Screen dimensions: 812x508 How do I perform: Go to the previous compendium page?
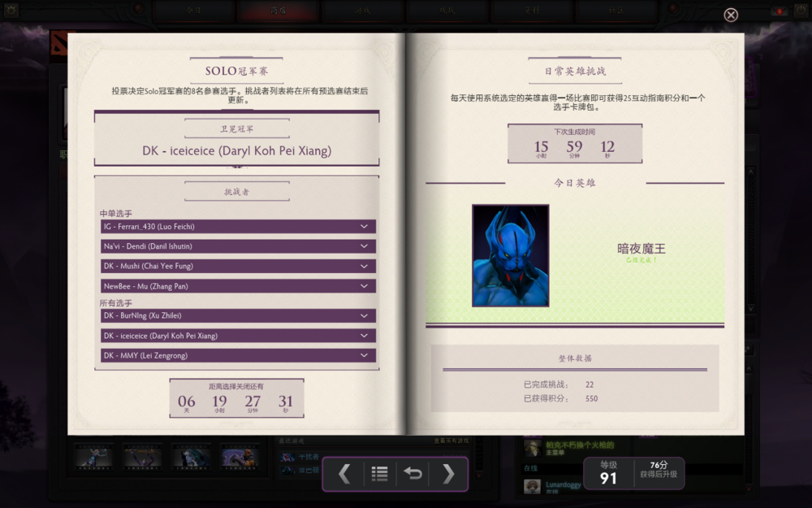344,474
